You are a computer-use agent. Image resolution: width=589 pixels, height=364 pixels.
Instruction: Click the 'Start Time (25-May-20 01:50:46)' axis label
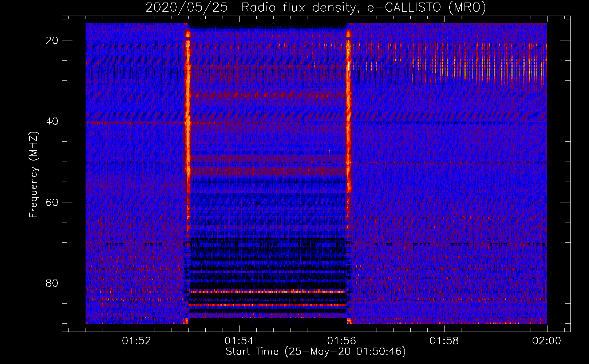(x=316, y=352)
